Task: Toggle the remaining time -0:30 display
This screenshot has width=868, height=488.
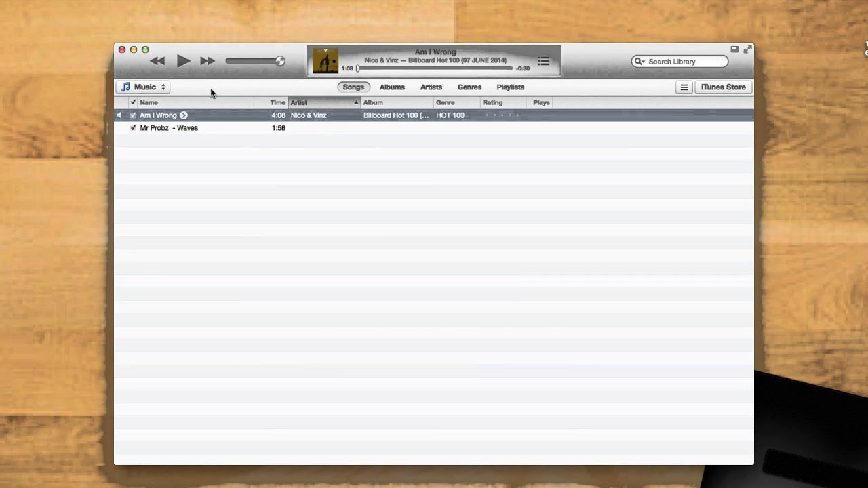Action: tap(523, 68)
